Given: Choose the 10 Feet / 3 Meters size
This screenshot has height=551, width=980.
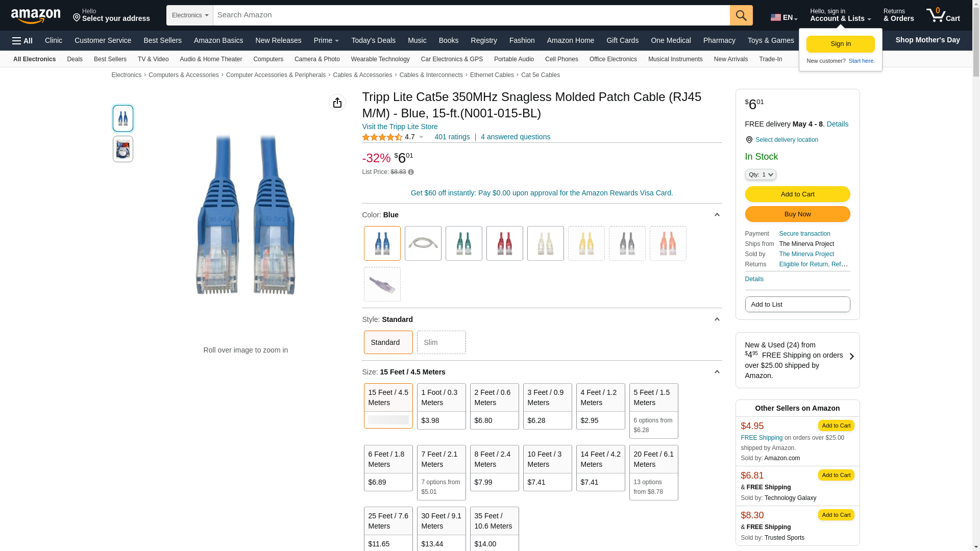Looking at the screenshot, I should (547, 468).
